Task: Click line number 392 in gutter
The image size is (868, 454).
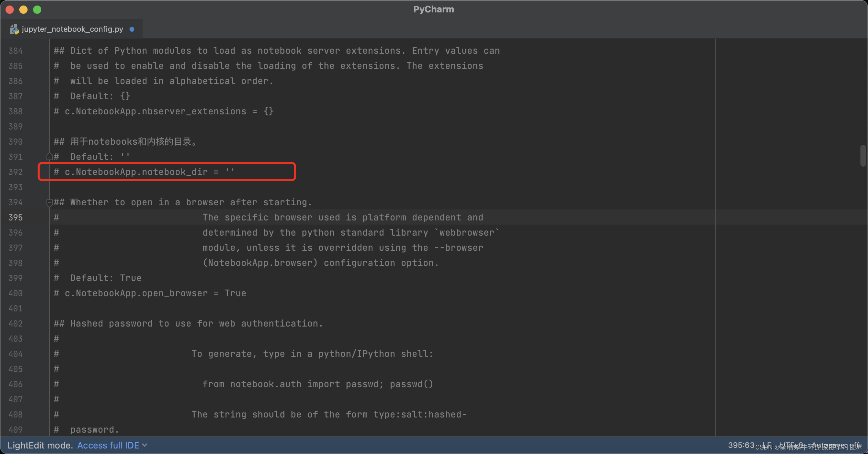Action: point(15,172)
